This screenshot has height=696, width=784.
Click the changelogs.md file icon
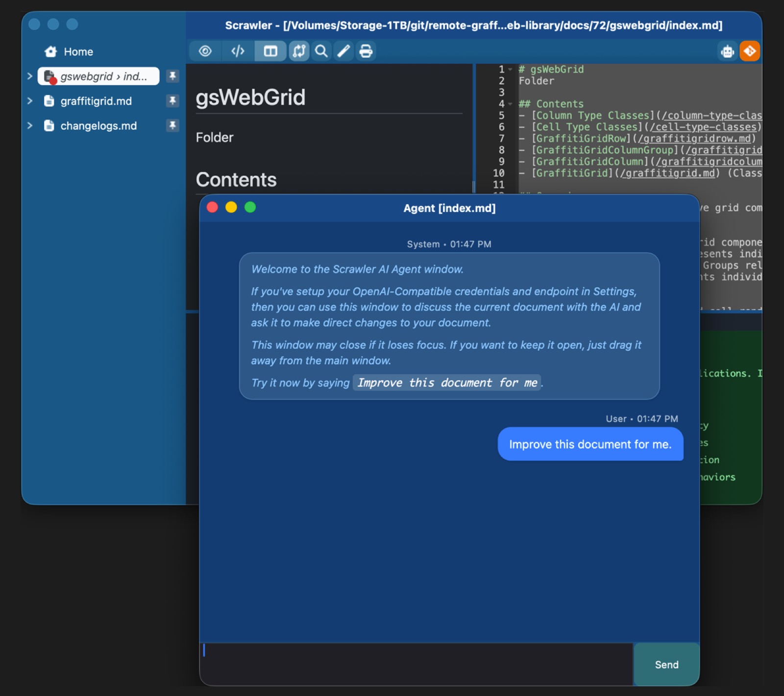(x=49, y=125)
